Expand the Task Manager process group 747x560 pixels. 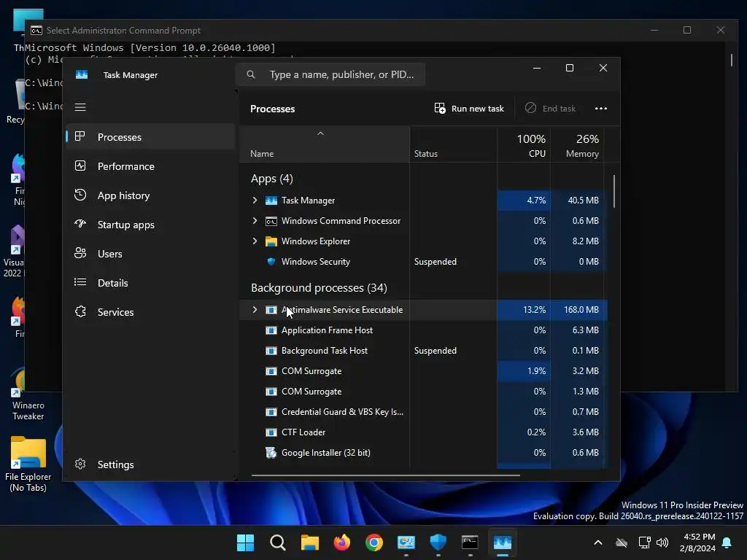(255, 200)
